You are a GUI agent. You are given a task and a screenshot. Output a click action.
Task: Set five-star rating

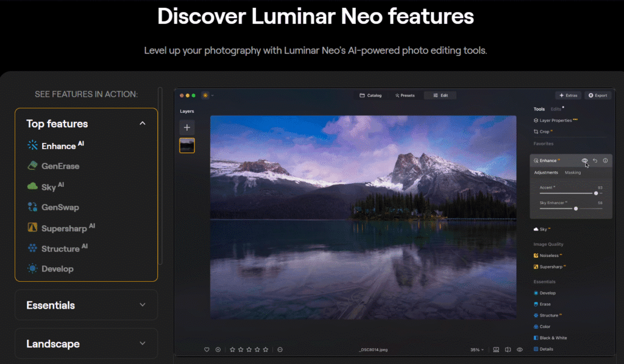(x=266, y=349)
